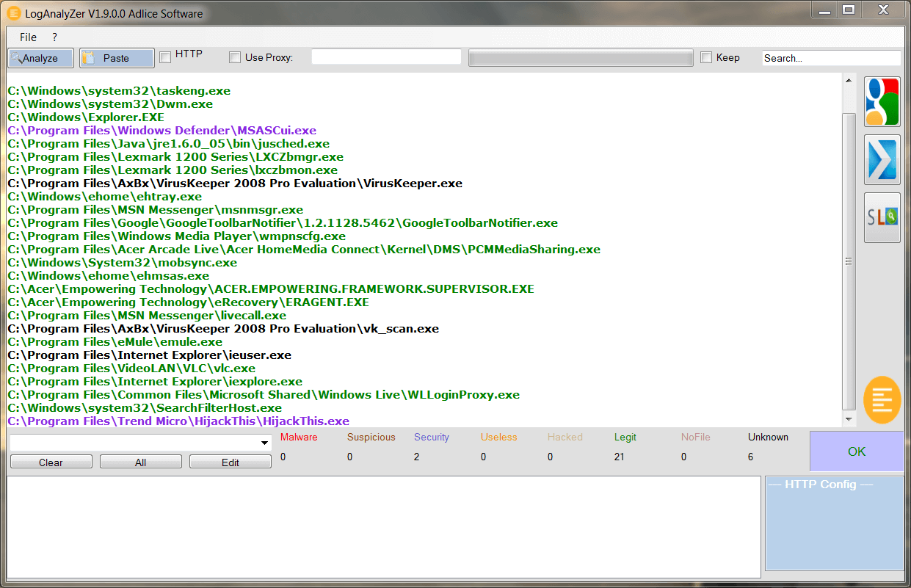Image resolution: width=911 pixels, height=588 pixels.
Task: Click the Paste clipboard button
Action: point(116,58)
